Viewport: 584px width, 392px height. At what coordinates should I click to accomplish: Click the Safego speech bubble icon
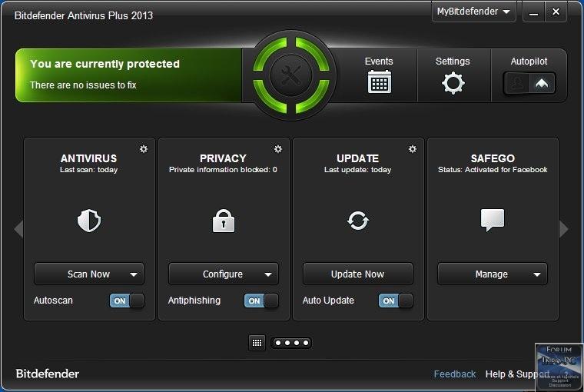click(493, 220)
